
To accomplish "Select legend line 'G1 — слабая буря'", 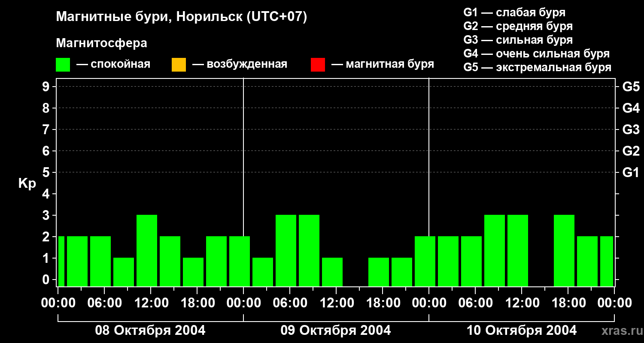I will 514,12.
